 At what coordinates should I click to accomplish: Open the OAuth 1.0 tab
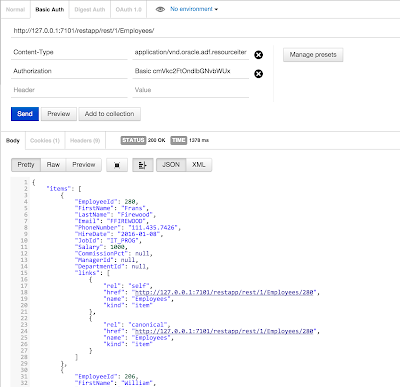pos(128,10)
